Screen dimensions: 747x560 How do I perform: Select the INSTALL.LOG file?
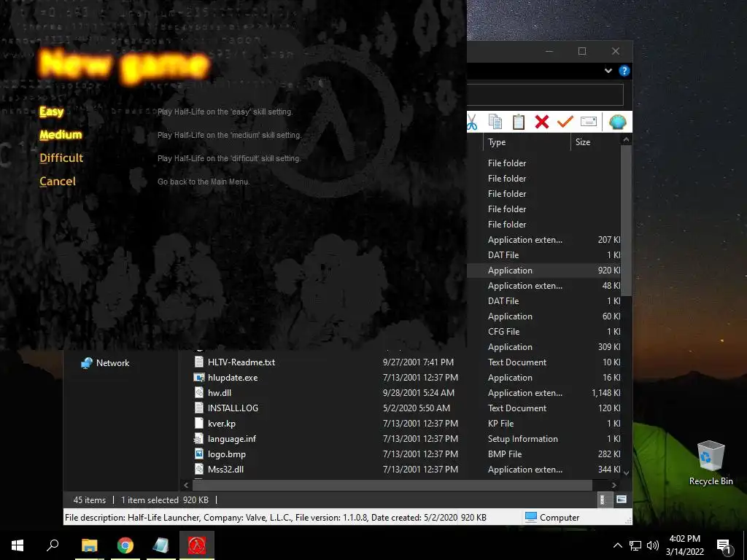[x=233, y=408]
